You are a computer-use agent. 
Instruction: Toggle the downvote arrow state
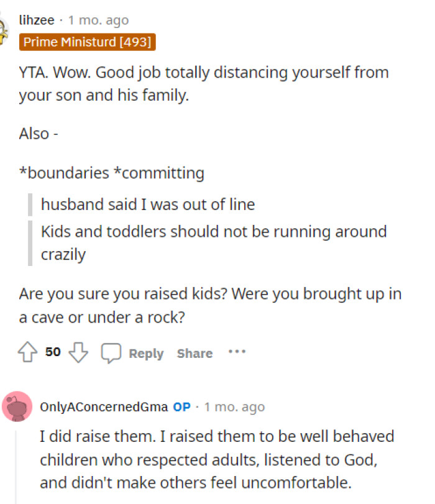tap(79, 352)
